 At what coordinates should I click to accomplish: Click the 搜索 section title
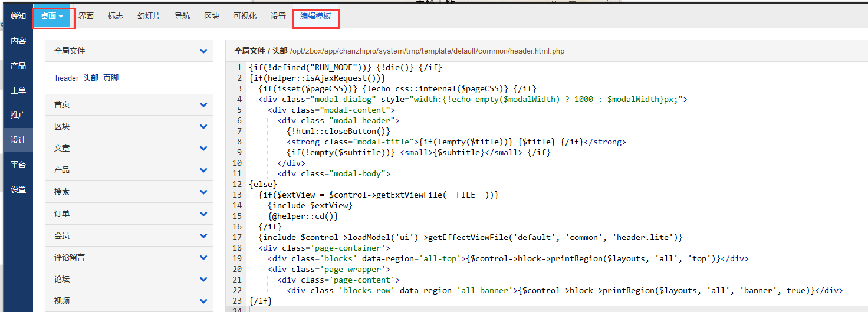pyautogui.click(x=62, y=192)
